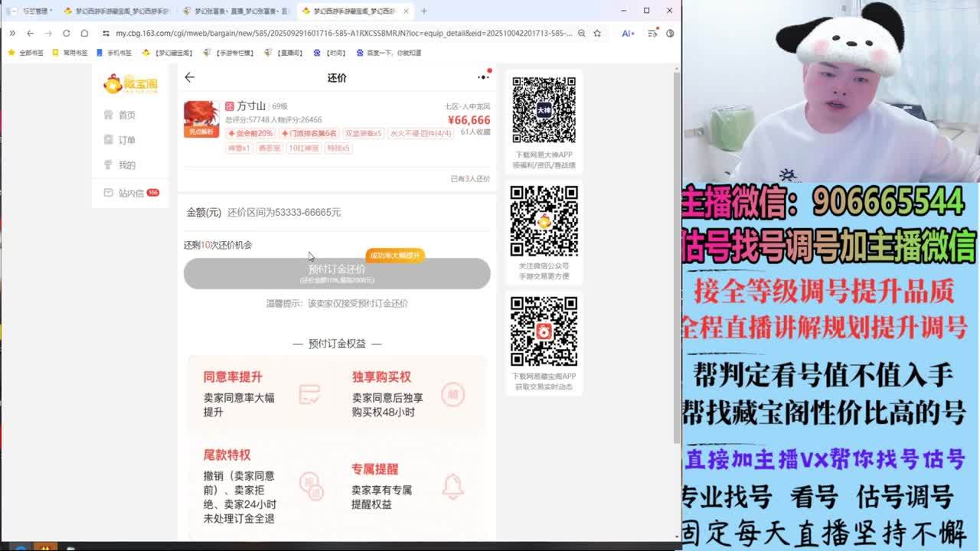Click the browser back arrow
This screenshot has height=551, width=980.
[30, 33]
